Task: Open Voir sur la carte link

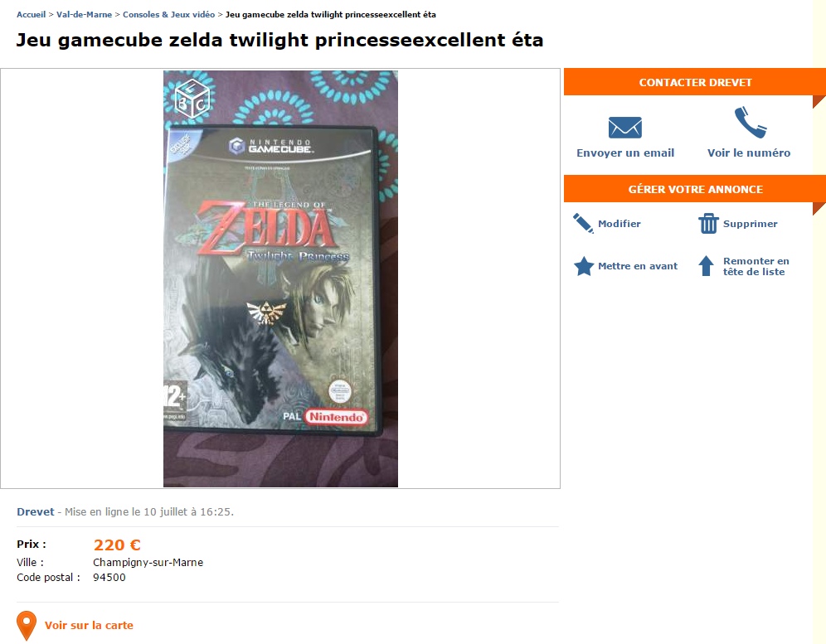Action: tap(89, 626)
